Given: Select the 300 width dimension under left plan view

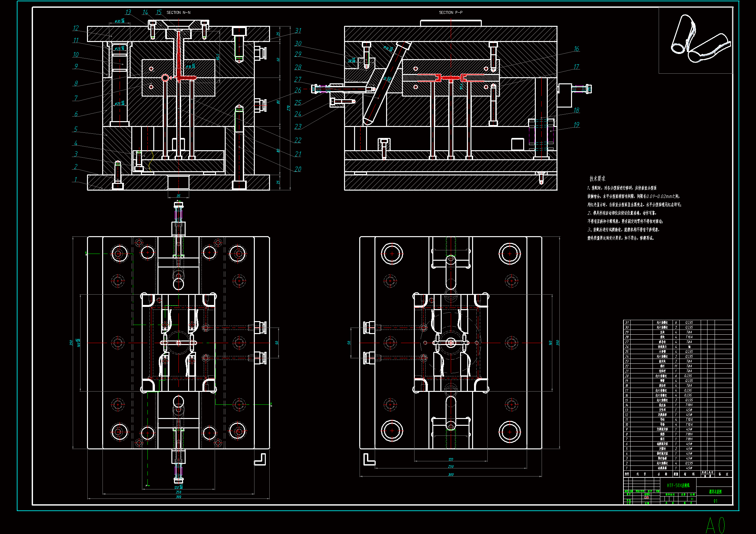Looking at the screenshot, I should [x=178, y=497].
